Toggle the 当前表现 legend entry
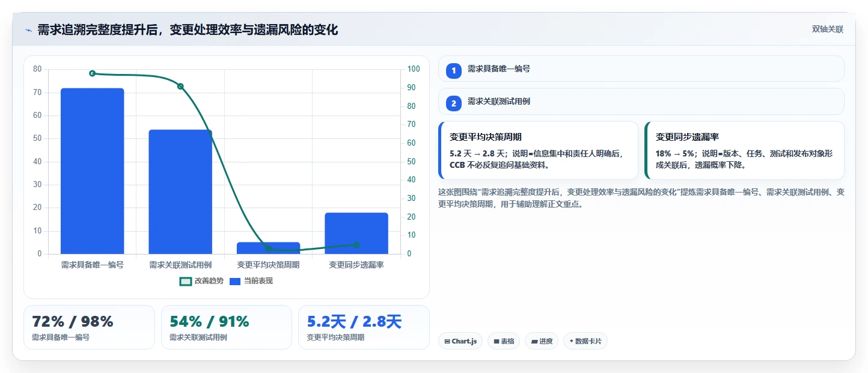Image resolution: width=868 pixels, height=373 pixels. click(x=251, y=281)
